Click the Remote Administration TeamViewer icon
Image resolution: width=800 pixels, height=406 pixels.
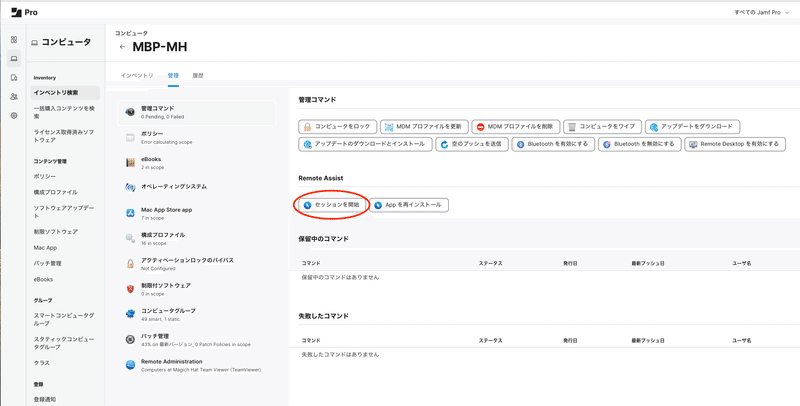click(130, 365)
